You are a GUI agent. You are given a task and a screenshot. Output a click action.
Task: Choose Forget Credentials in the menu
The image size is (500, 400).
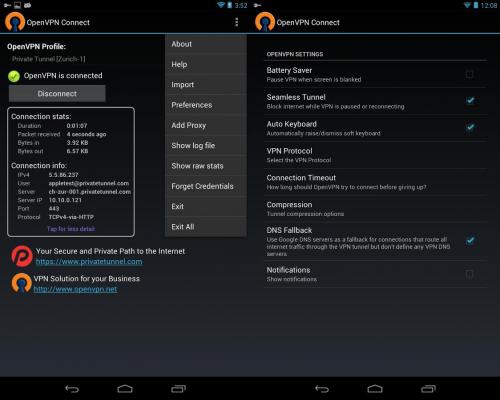(x=206, y=186)
